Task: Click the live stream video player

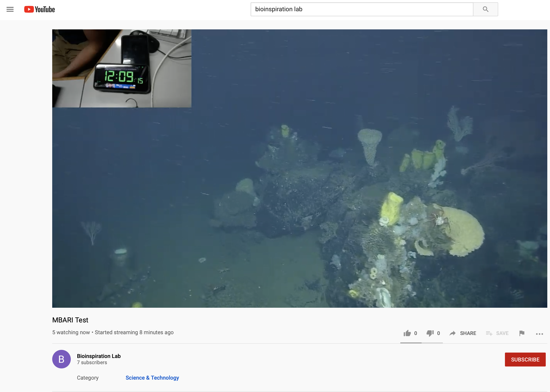Action: pos(300,169)
